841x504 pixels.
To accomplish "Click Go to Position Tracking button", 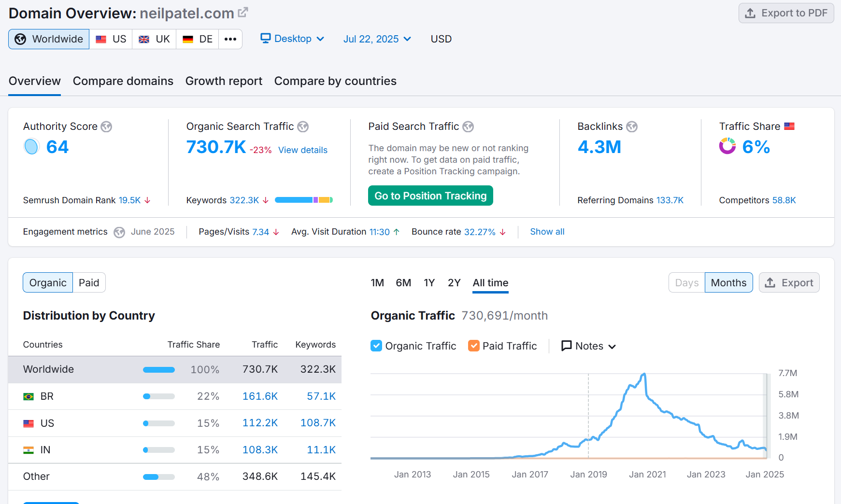I will tap(430, 196).
